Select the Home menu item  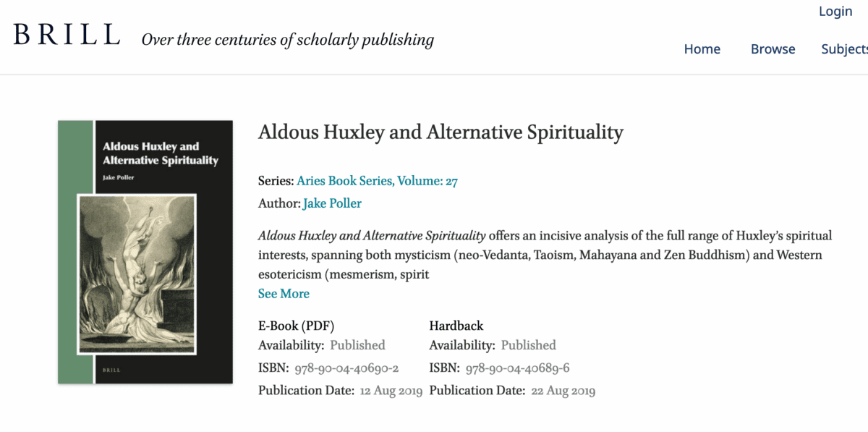click(702, 48)
